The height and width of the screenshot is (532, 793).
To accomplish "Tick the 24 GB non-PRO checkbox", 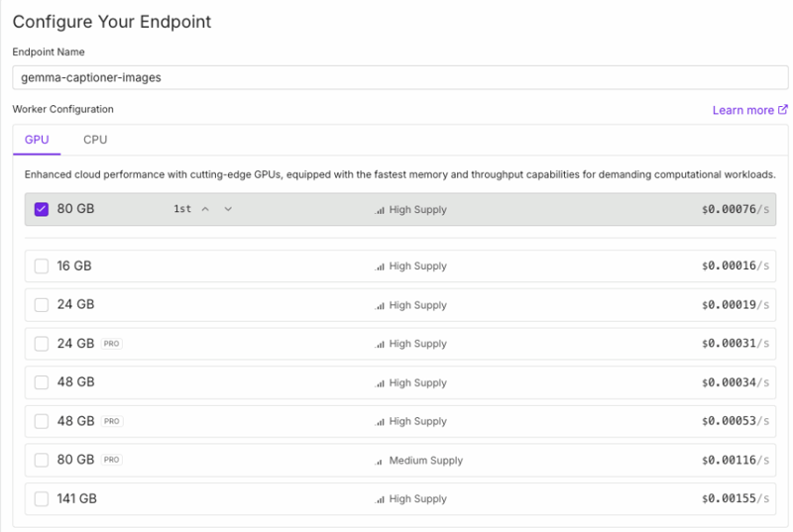I will pyautogui.click(x=41, y=304).
